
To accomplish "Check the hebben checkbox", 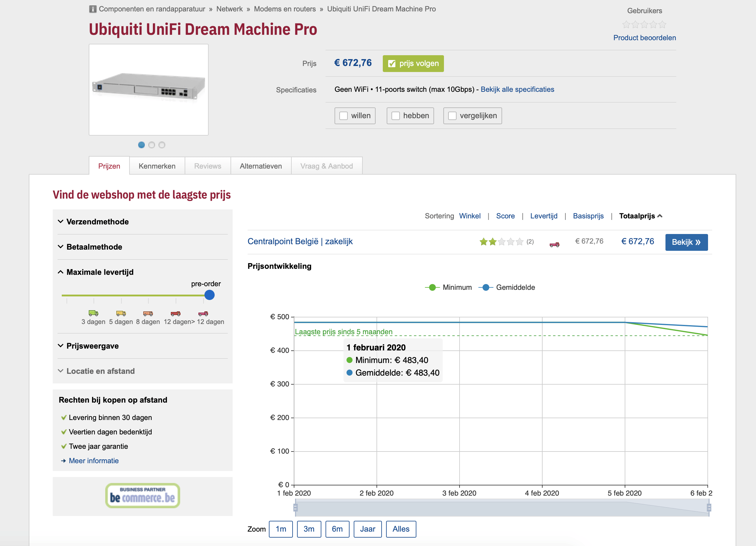I will pyautogui.click(x=396, y=116).
